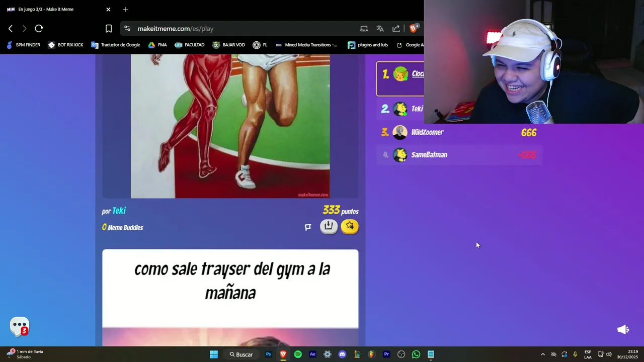The width and height of the screenshot is (644, 362).
Task: Open a new browser tab
Action: click(x=126, y=9)
